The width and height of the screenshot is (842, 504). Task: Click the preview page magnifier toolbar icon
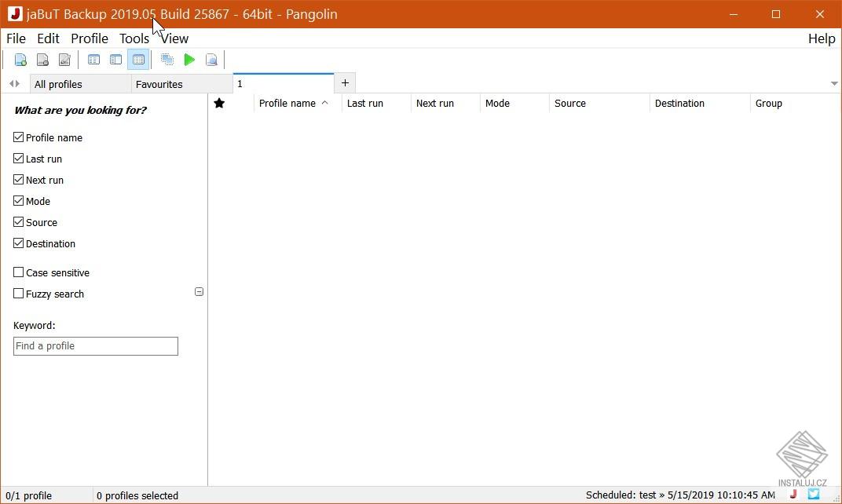click(x=211, y=60)
